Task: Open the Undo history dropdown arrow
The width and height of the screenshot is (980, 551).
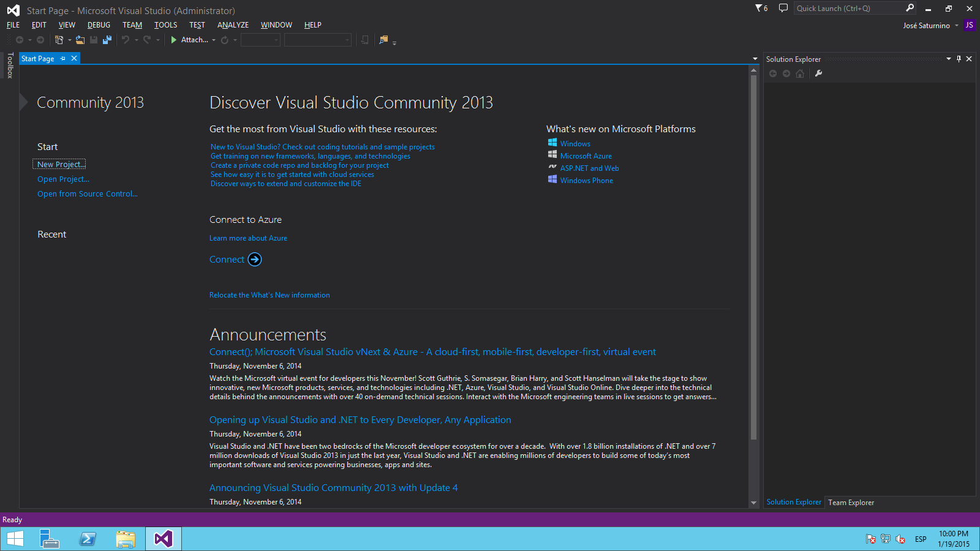Action: (136, 40)
